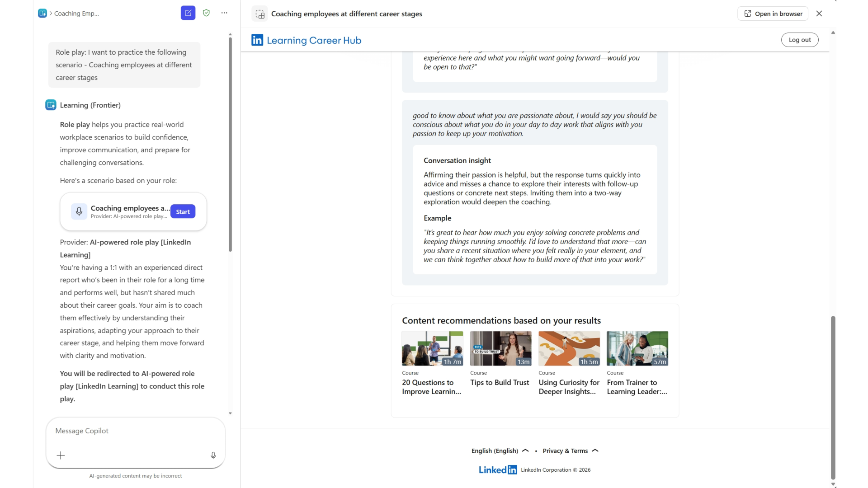Click the right panel scroll up arrow
Viewport: 868px width, 488px height.
[833, 33]
